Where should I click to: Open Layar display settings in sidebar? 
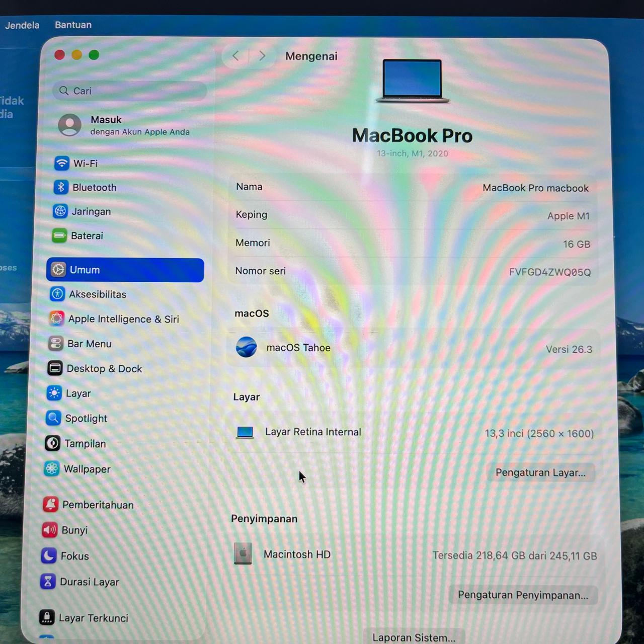[68, 393]
